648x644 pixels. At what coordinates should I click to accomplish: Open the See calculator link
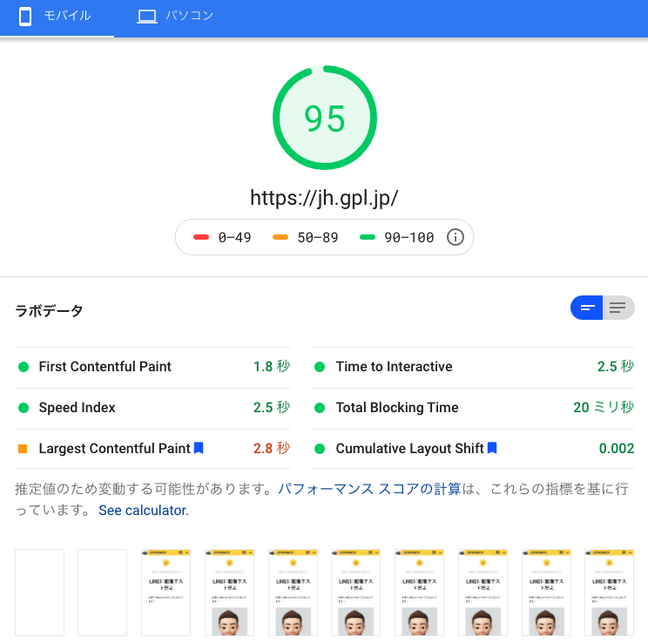tap(144, 510)
